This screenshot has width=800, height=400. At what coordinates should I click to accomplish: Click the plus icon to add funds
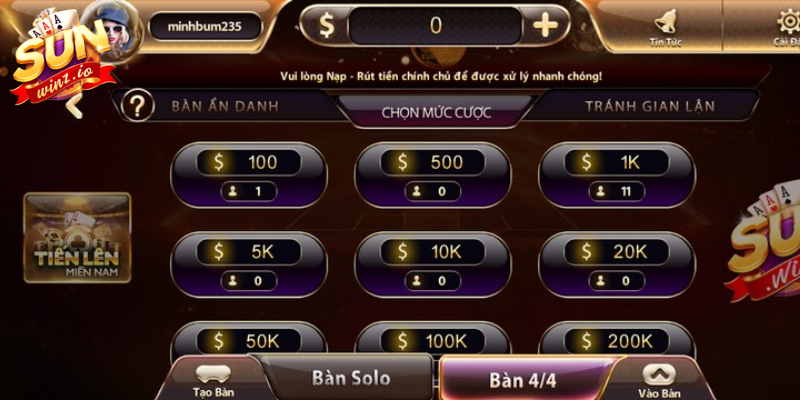545,25
